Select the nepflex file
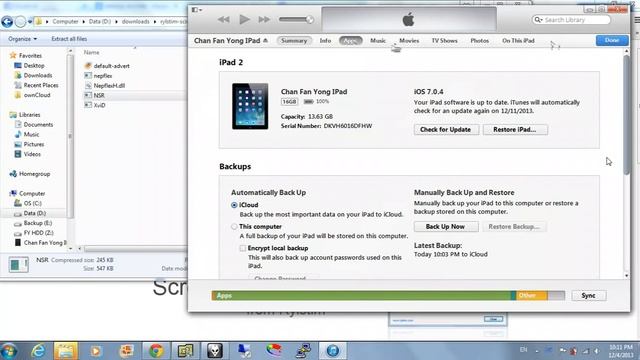 pyautogui.click(x=98, y=76)
